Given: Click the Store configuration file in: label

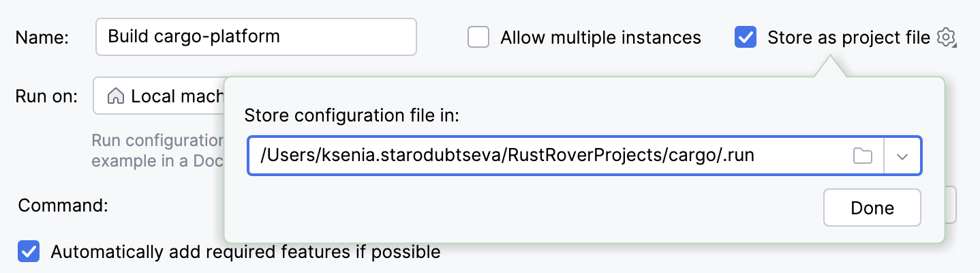Looking at the screenshot, I should [x=352, y=115].
